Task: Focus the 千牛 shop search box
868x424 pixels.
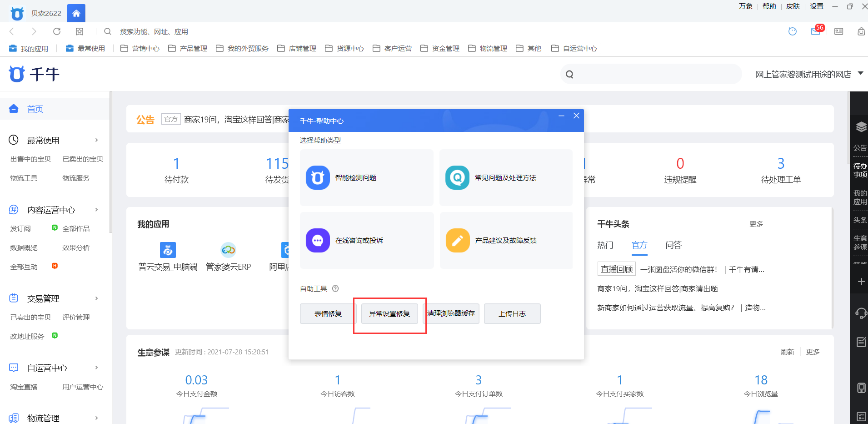Action: pyautogui.click(x=651, y=74)
